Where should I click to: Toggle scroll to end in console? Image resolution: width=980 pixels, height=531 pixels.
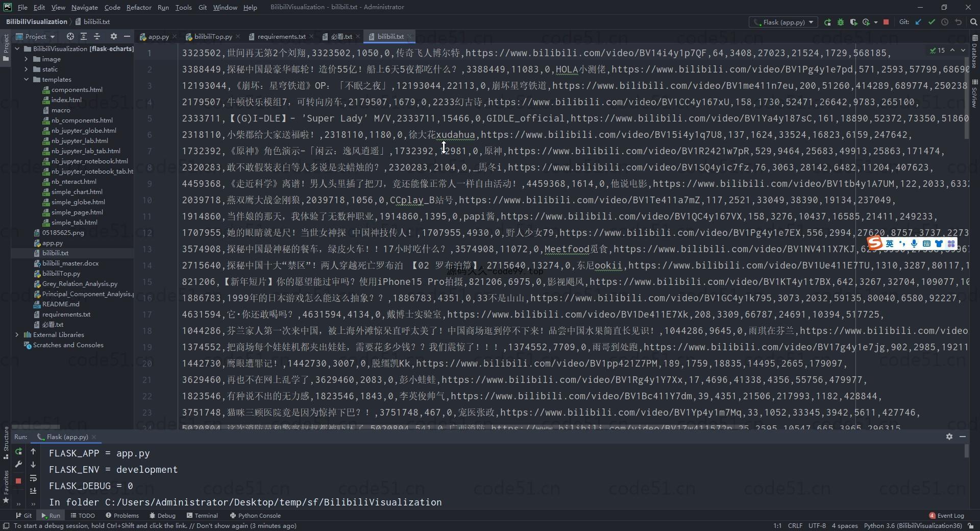(33, 491)
